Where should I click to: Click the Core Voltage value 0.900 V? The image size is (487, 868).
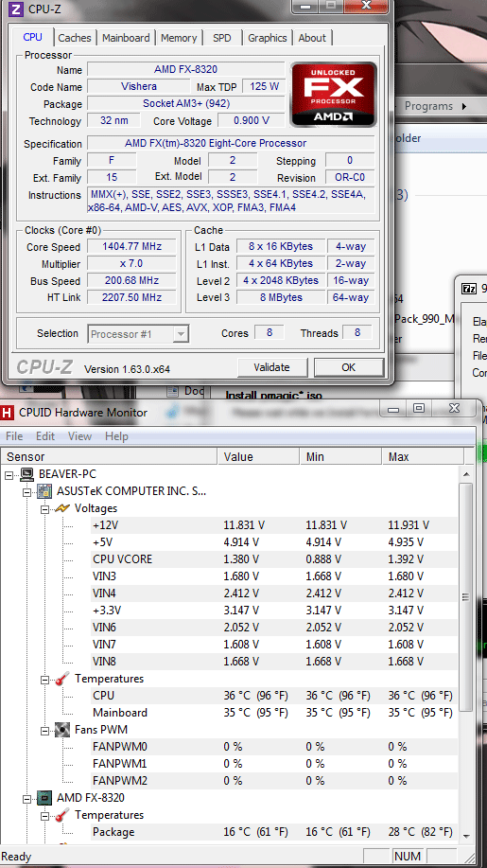pos(252,120)
